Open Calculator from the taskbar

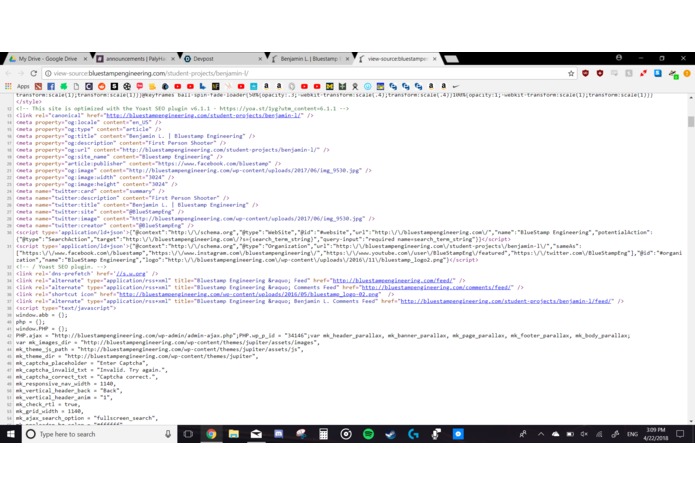point(324,434)
